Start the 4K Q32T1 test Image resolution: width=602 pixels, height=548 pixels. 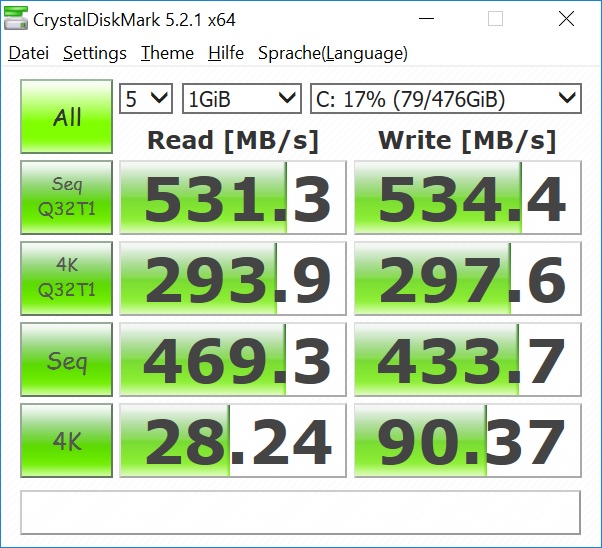coord(66,278)
